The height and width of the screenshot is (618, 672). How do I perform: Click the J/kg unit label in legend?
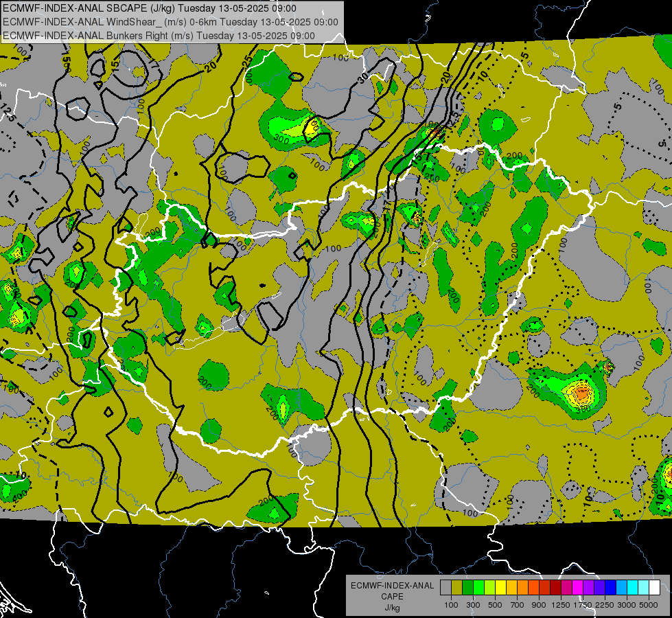click(392, 608)
